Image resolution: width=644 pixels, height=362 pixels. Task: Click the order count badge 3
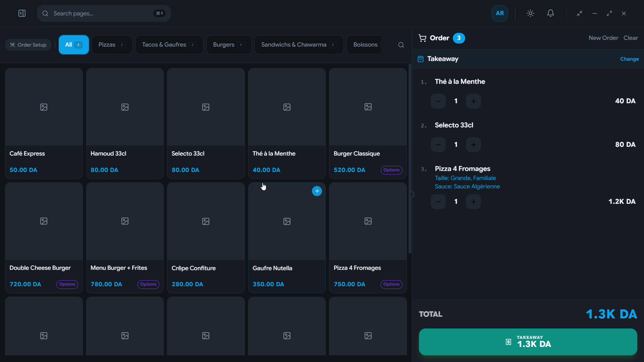pos(459,38)
